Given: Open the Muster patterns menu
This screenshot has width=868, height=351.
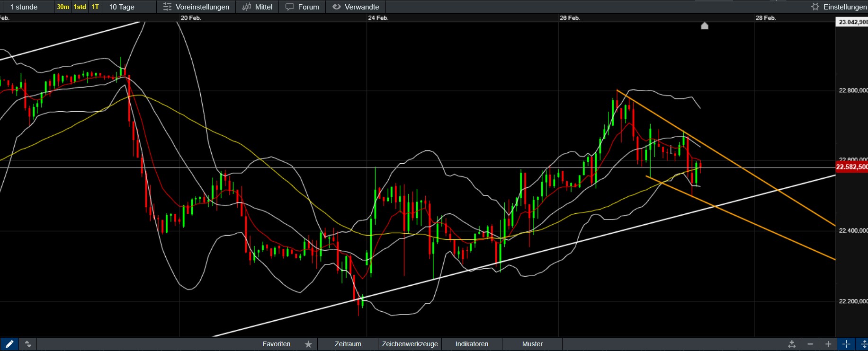Looking at the screenshot, I should (x=532, y=344).
